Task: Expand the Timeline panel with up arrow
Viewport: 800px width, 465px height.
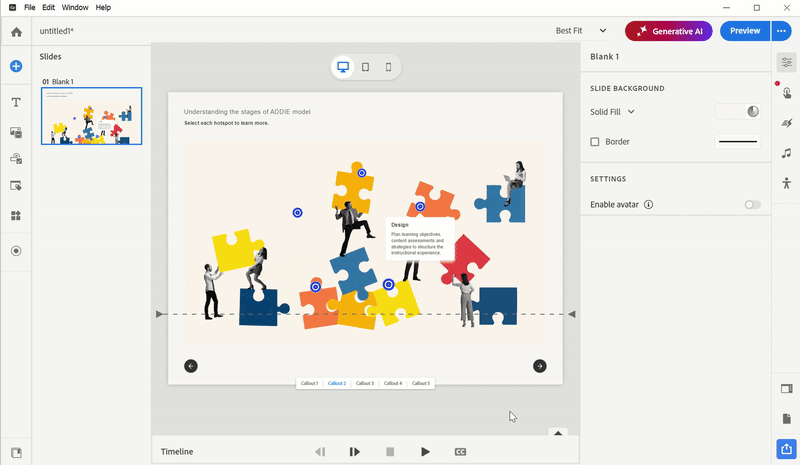Action: [x=559, y=433]
